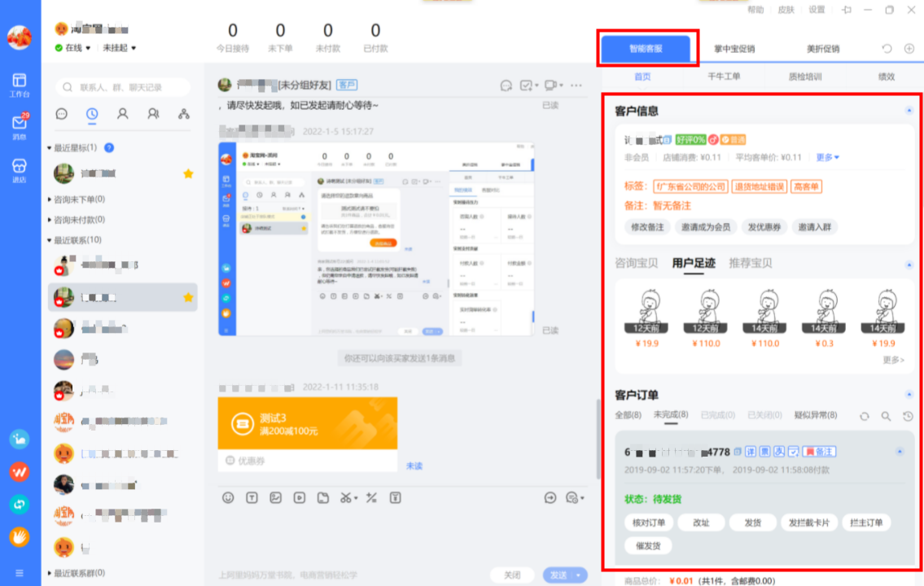The image size is (924, 586).
Task: Click the contact search input field
Action: coord(122,87)
